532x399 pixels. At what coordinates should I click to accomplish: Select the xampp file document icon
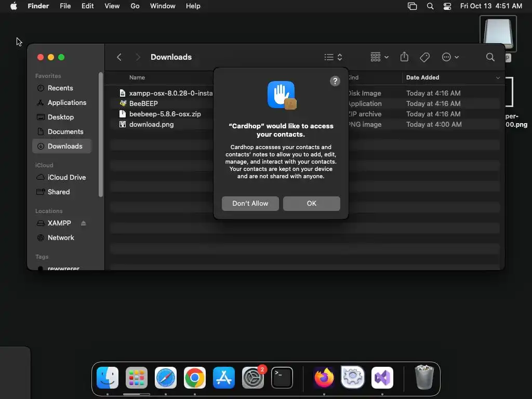[x=123, y=93]
